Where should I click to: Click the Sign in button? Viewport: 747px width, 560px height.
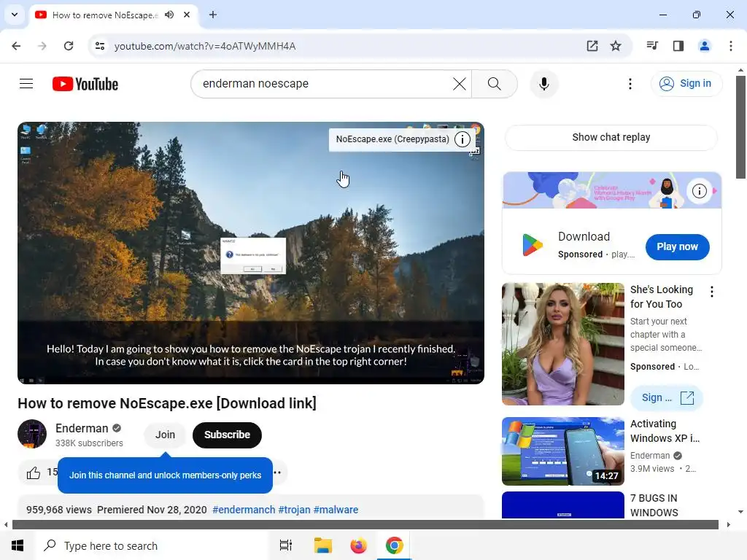pyautogui.click(x=686, y=84)
